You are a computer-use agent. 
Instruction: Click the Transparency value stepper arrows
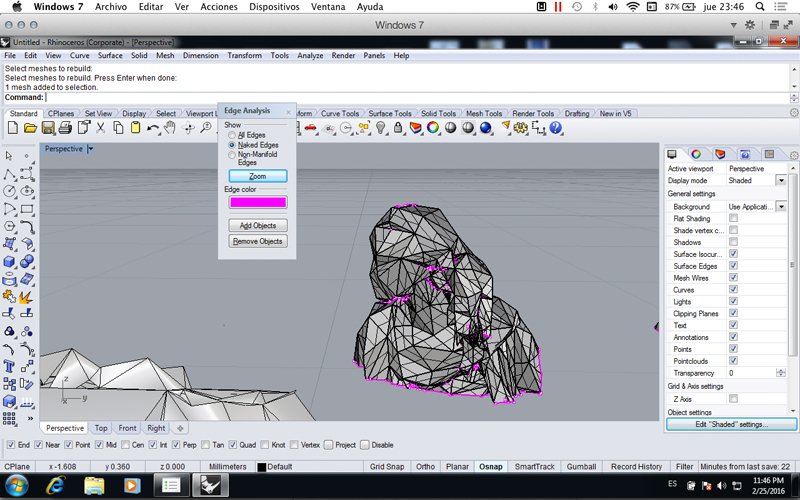tap(781, 373)
